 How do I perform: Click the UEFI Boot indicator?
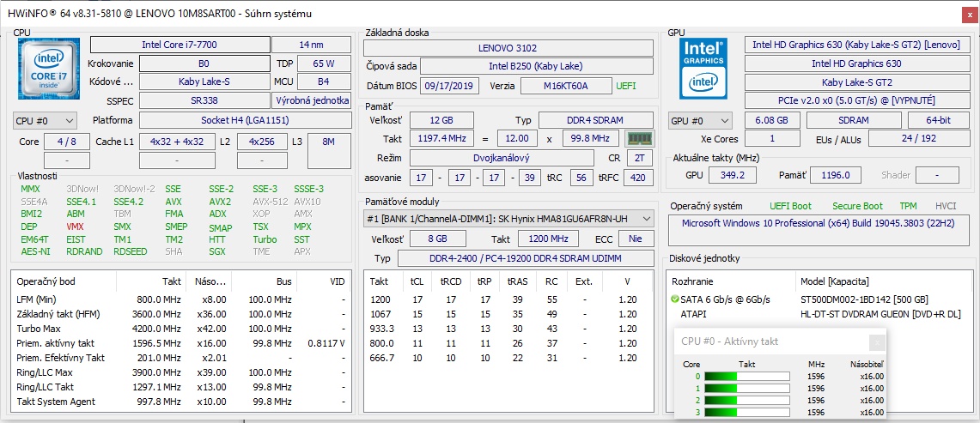(791, 206)
